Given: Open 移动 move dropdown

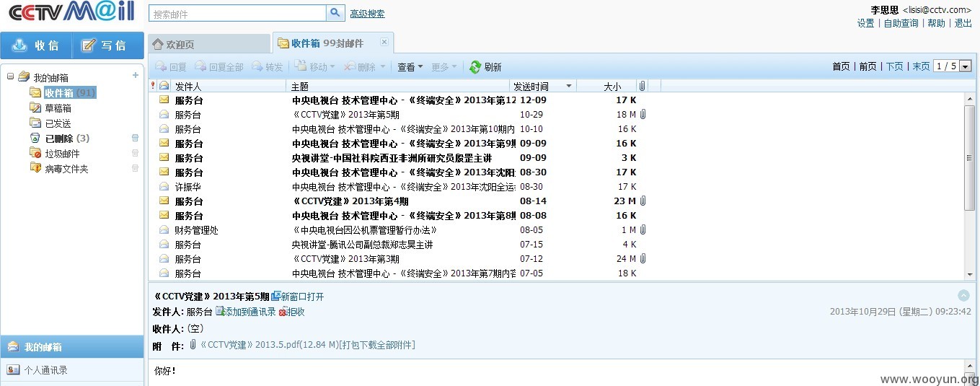Looking at the screenshot, I should 316,67.
